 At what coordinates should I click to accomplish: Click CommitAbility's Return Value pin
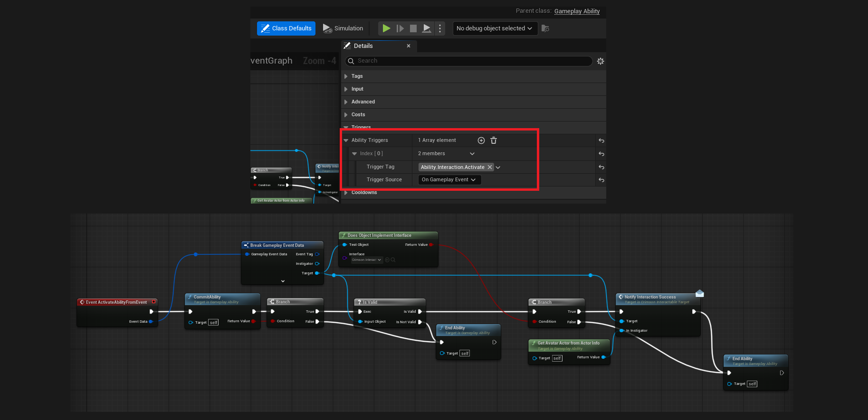[253, 321]
